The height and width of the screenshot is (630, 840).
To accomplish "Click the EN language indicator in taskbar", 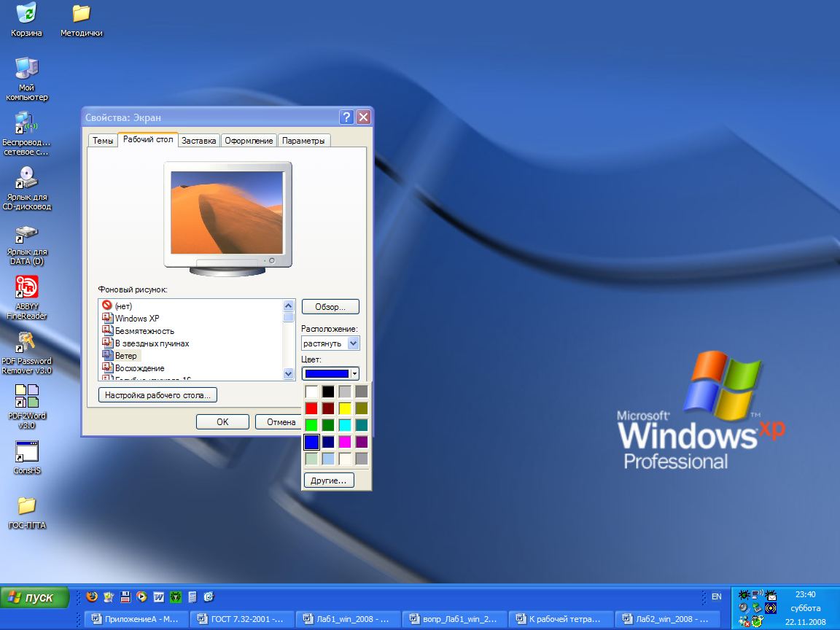I will (716, 596).
